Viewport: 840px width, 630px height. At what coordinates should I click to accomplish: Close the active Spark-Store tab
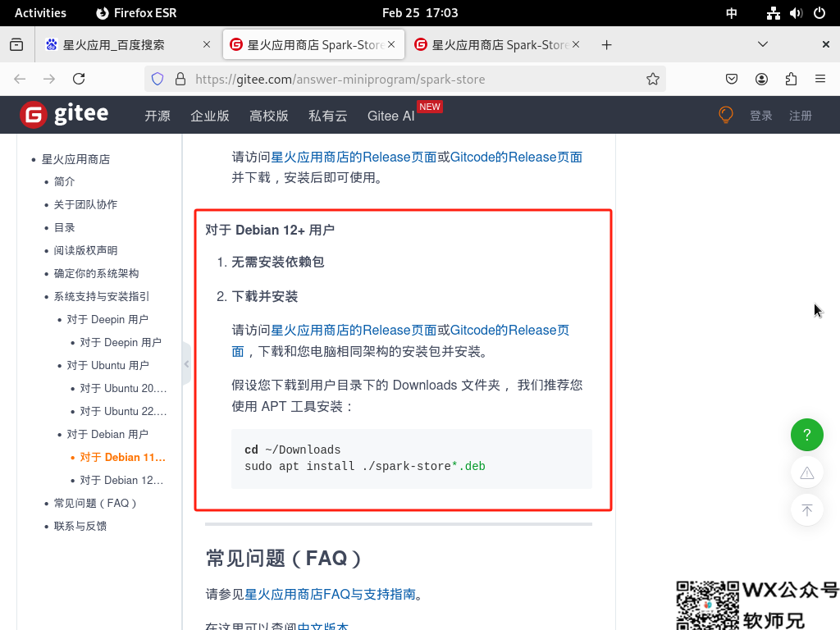point(391,44)
